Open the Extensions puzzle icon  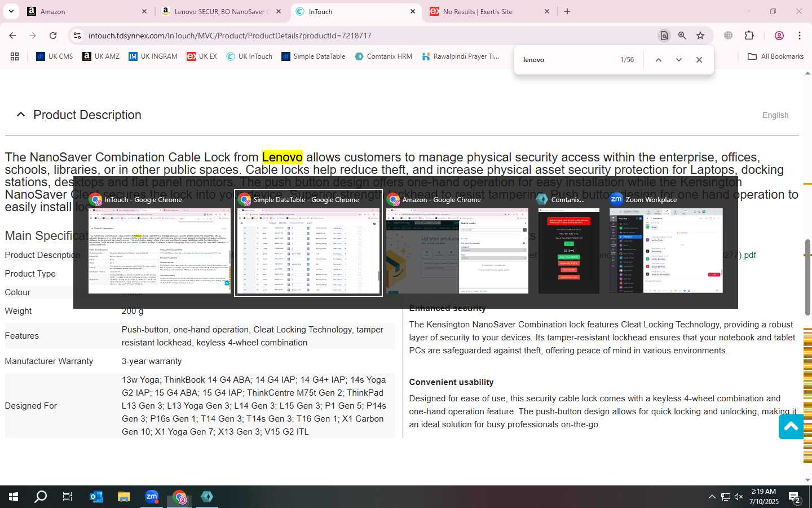[x=749, y=36]
